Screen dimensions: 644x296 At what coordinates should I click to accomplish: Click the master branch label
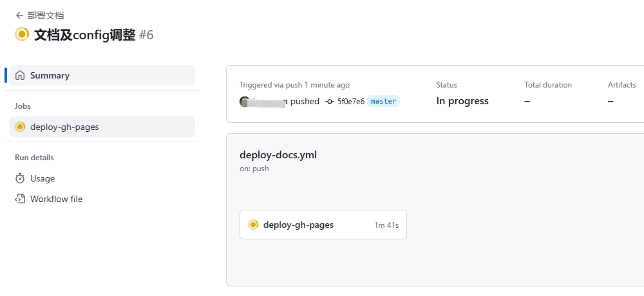383,101
